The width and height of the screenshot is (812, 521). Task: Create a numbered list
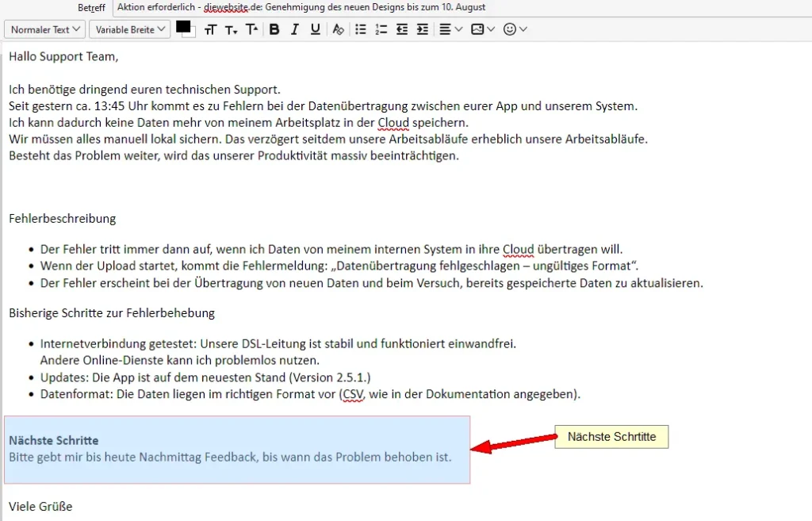coord(381,29)
